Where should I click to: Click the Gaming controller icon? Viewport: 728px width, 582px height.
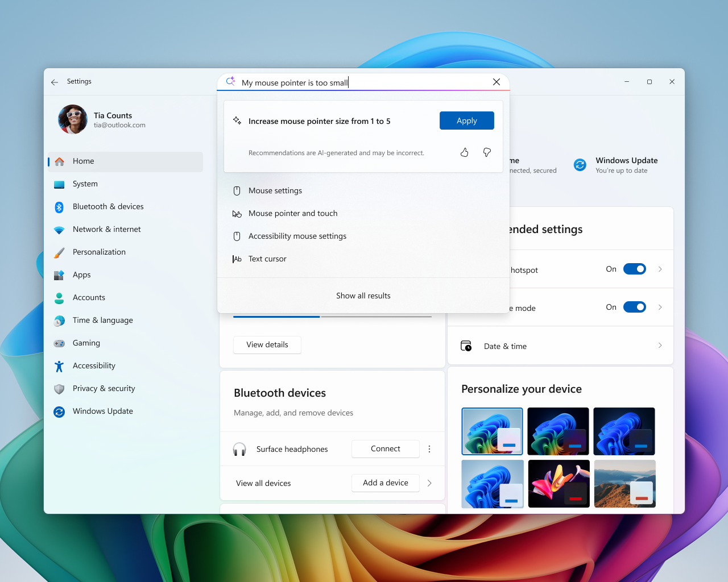(59, 343)
